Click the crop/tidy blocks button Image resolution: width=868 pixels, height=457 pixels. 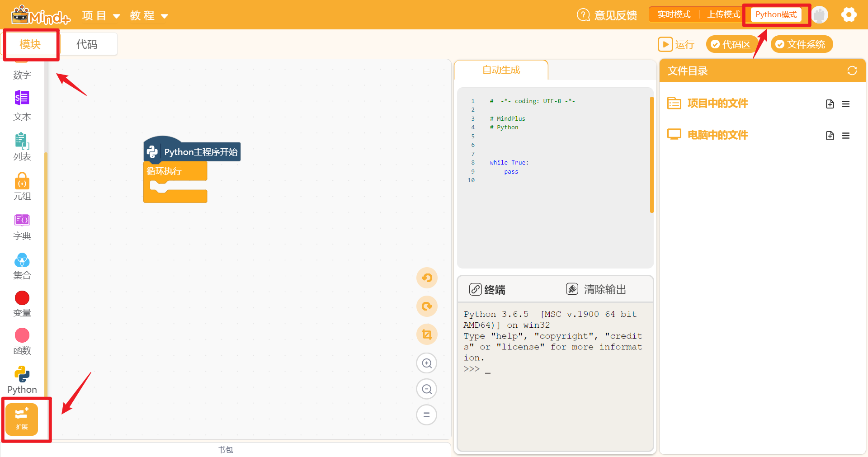(x=427, y=335)
